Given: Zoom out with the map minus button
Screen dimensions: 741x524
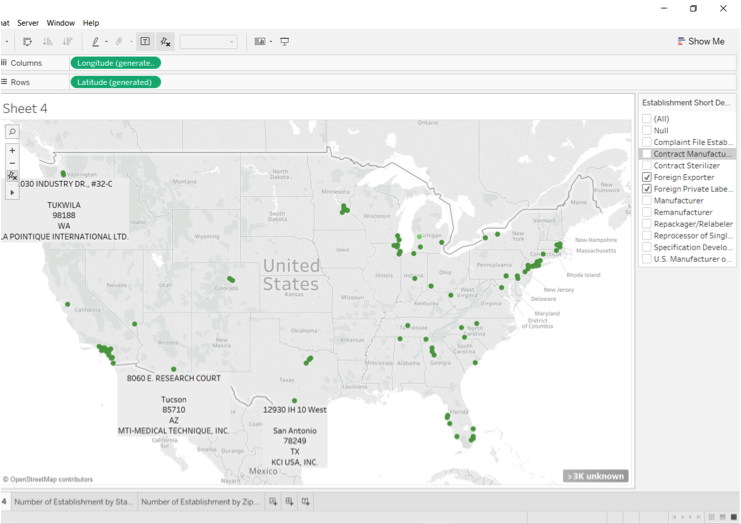Looking at the screenshot, I should [12, 163].
